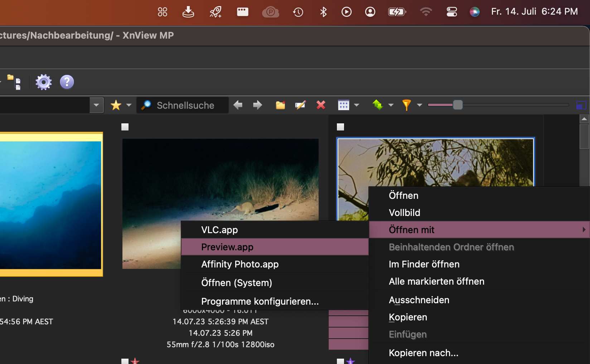Choose Preview.app from the submenu
The width and height of the screenshot is (590, 364).
pos(227,247)
